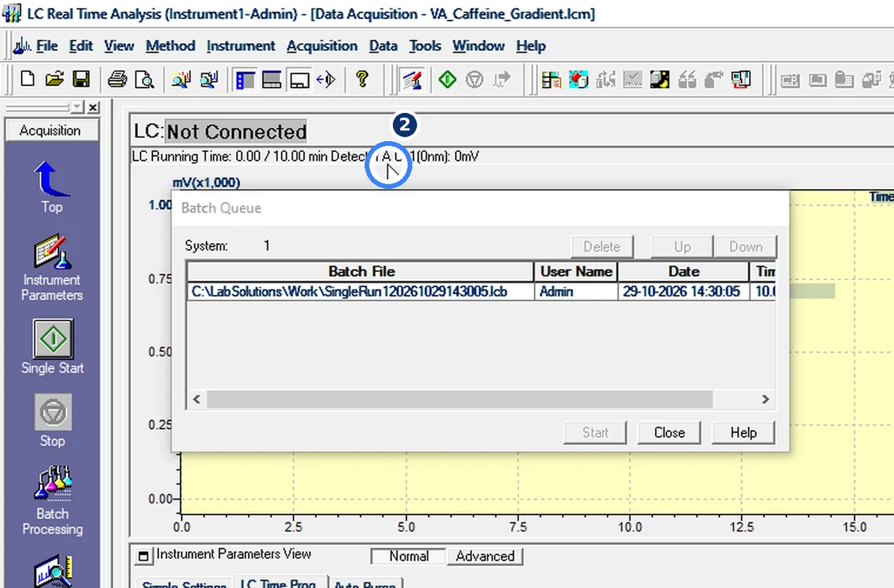Viewport: 894px width, 588px height.
Task: Click Stop in assistant bar
Action: (53, 420)
